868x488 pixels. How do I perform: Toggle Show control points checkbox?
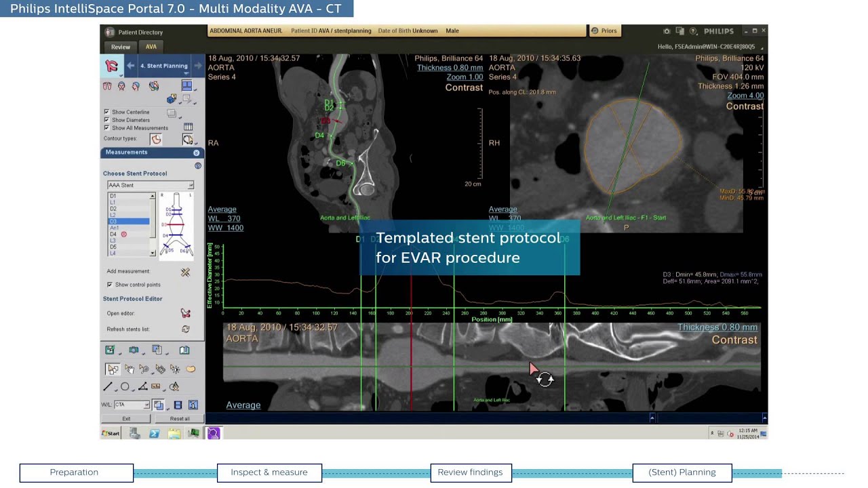(110, 285)
